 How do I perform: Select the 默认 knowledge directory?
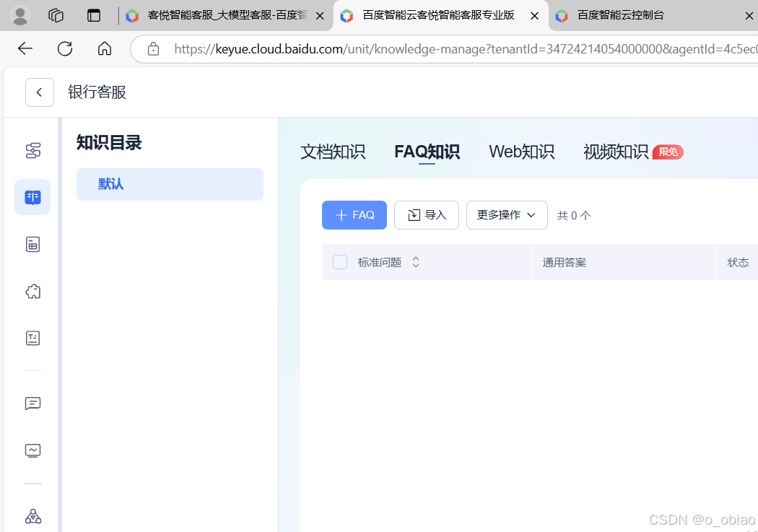pos(170,184)
